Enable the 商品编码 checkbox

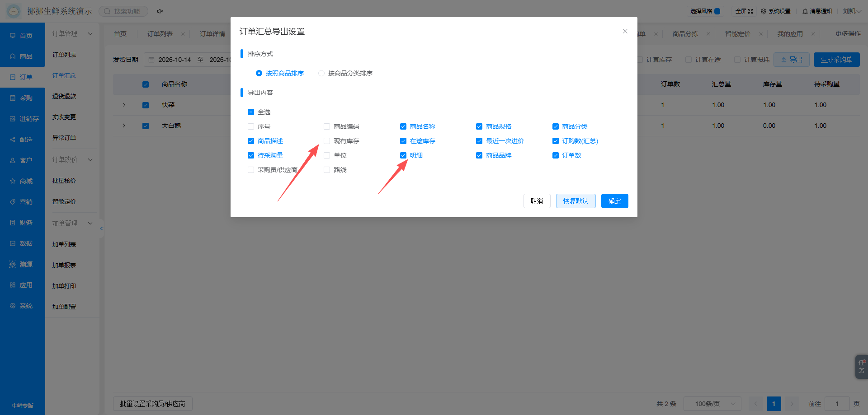[x=327, y=126]
